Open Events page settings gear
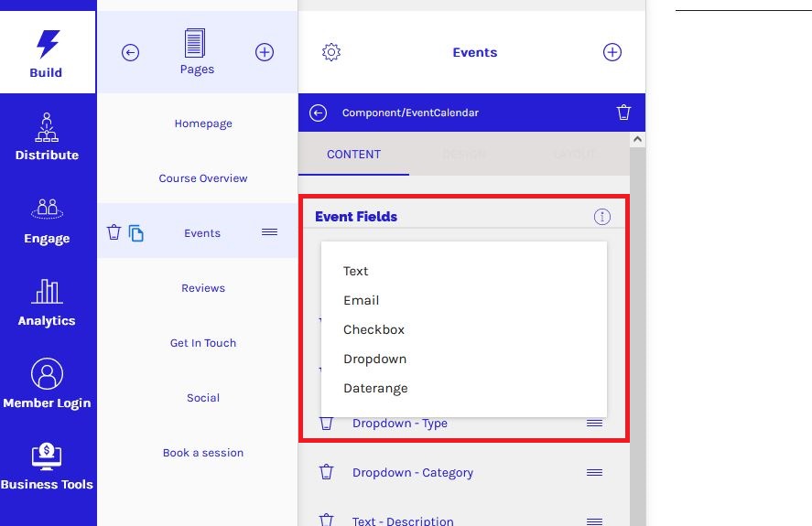Viewport: 812px width, 526px height. click(x=331, y=52)
